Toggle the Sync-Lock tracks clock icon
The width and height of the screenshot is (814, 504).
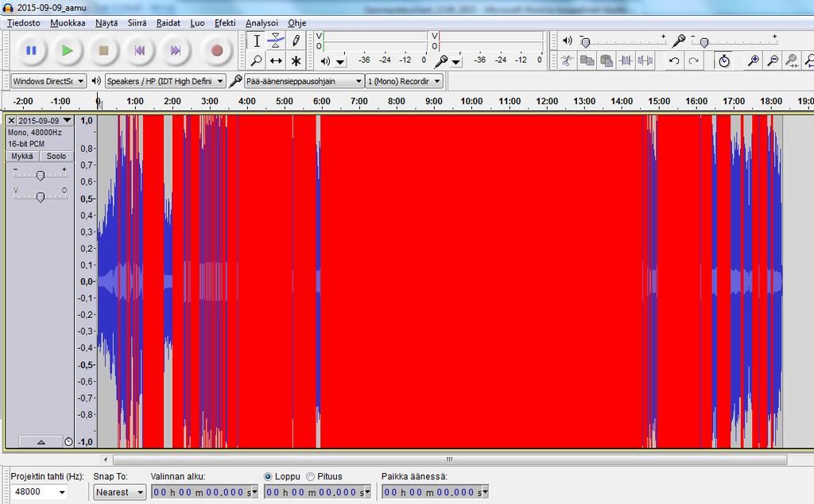[x=723, y=60]
